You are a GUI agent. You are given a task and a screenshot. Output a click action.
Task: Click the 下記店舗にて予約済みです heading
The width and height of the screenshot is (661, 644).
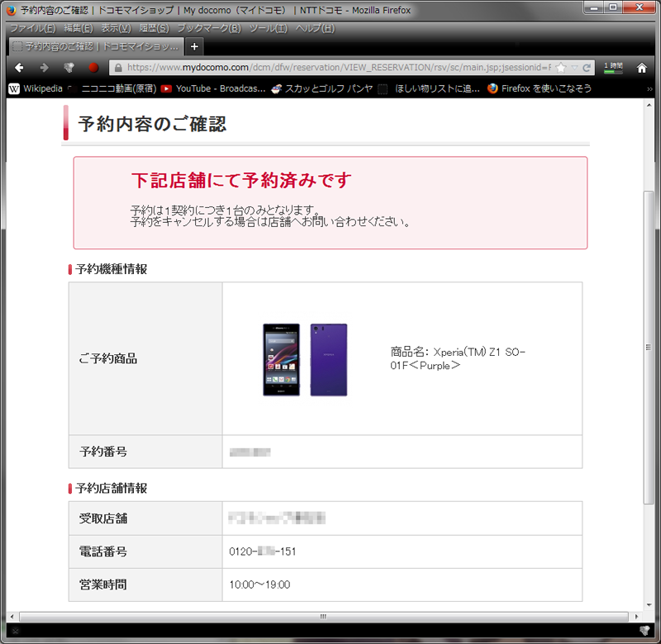(241, 180)
